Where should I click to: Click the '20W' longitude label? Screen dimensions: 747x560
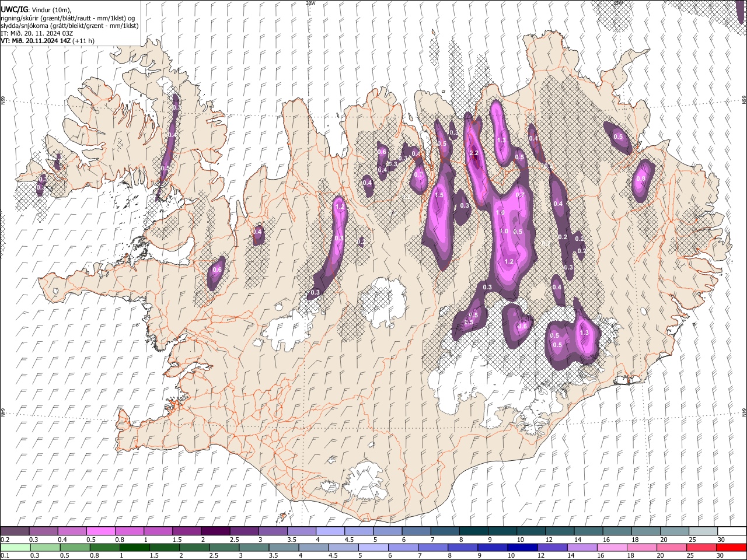(x=310, y=3)
